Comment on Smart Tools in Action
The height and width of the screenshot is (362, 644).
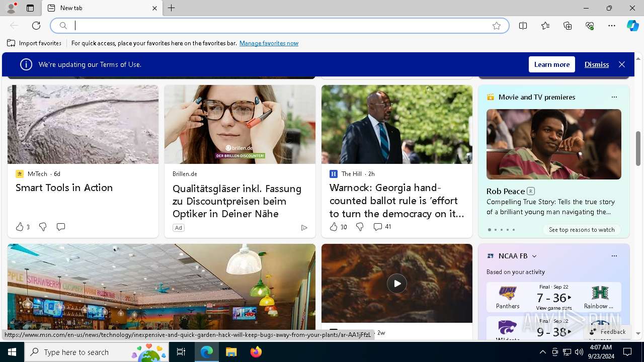pos(61,227)
